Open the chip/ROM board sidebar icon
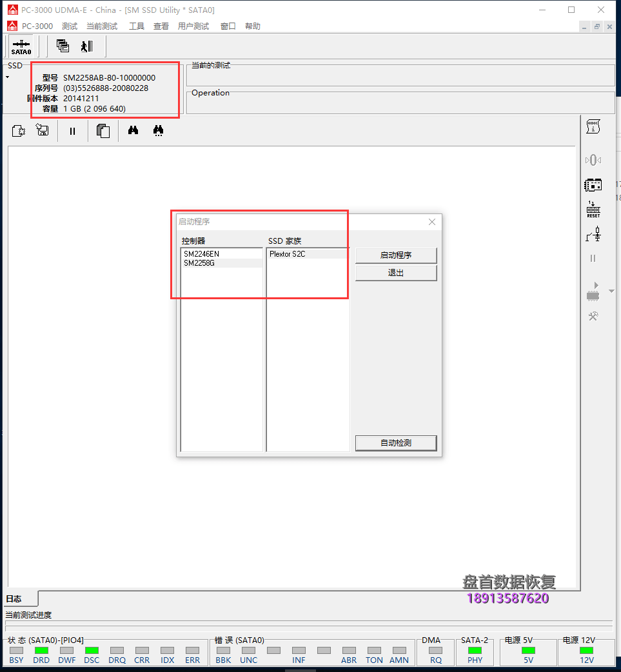 [593, 185]
